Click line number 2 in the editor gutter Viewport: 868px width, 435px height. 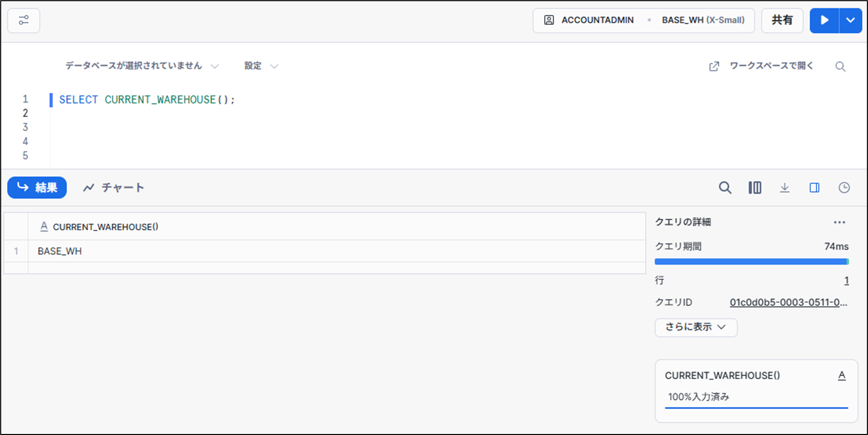coord(25,113)
